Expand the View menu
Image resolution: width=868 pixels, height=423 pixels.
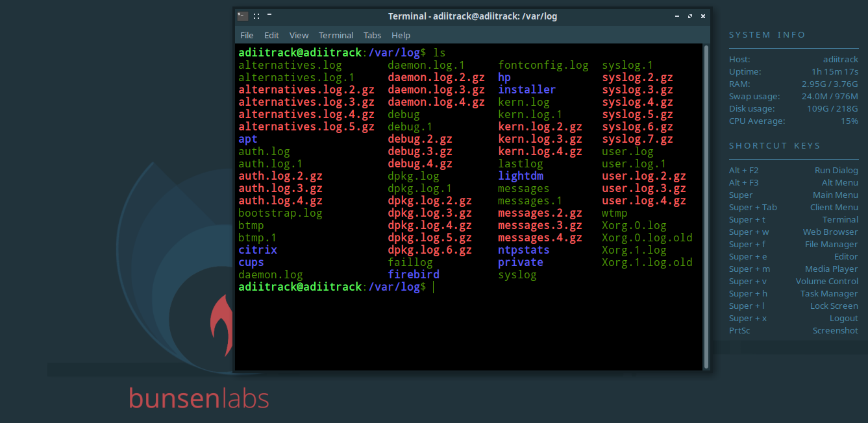click(x=299, y=35)
